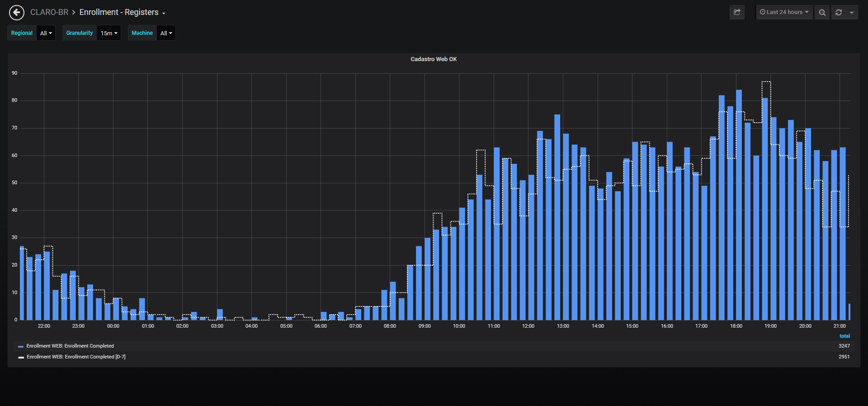This screenshot has height=406, width=868.
Task: Click the 16:00 time axis label
Action: (x=667, y=326)
